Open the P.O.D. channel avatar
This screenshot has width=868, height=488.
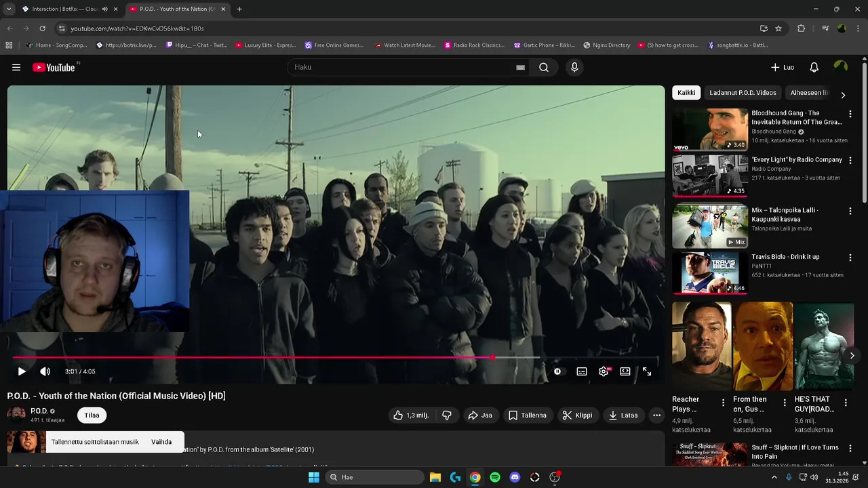pyautogui.click(x=16, y=414)
